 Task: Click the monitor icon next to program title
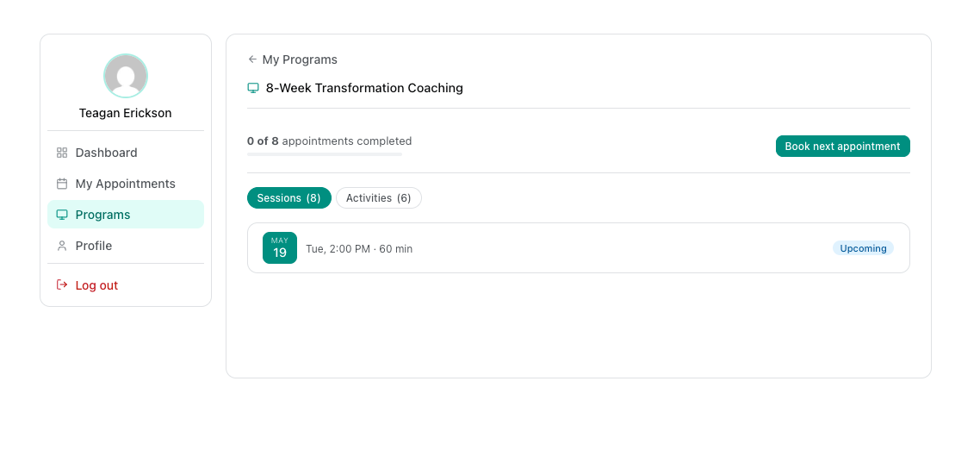point(253,88)
